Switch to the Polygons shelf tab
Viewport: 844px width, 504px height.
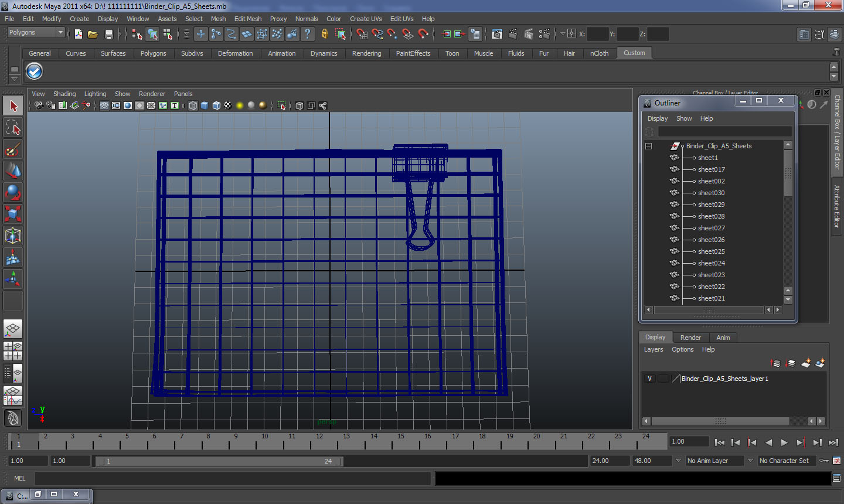pyautogui.click(x=153, y=53)
